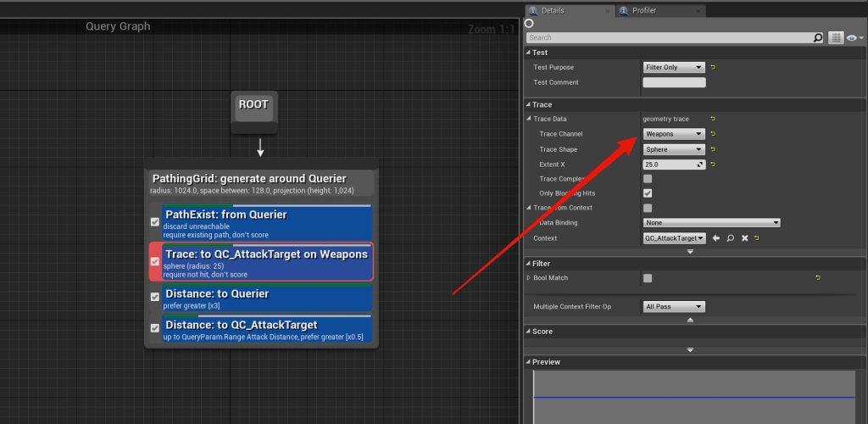Click the Context use-selected arrow icon
Viewport: 868px width, 424px height.
[x=716, y=238]
